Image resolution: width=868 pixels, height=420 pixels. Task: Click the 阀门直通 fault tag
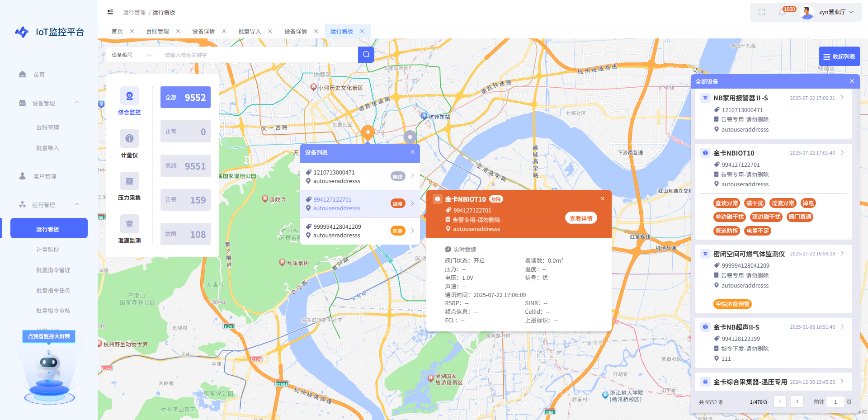point(800,217)
